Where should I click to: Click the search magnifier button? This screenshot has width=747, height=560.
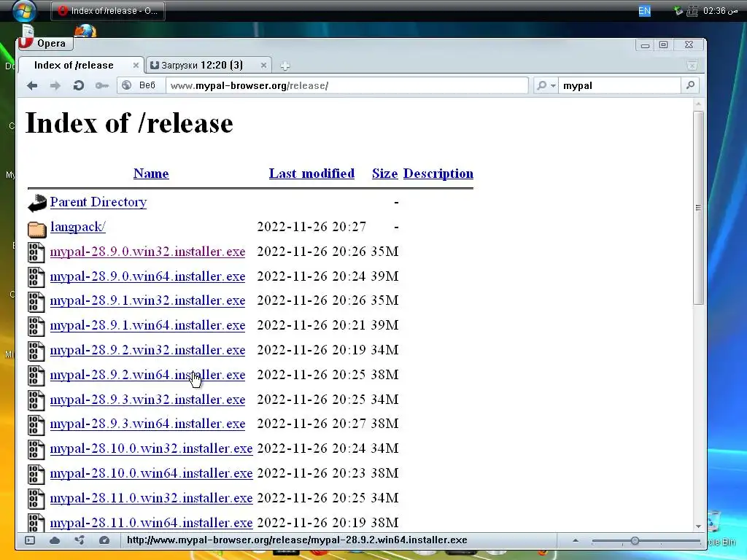coord(690,85)
